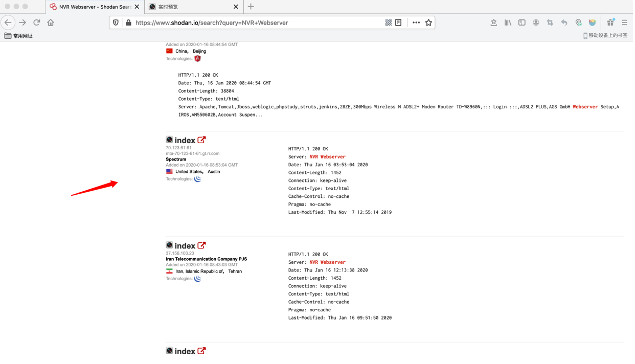The image size is (635, 364).
Task: Open the index title for 70.123.61.61
Action: 185,140
